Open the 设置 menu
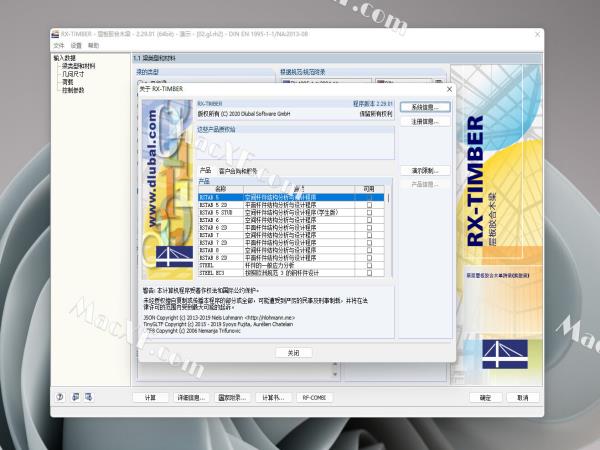Viewport: 600px width, 450px height. [76, 46]
